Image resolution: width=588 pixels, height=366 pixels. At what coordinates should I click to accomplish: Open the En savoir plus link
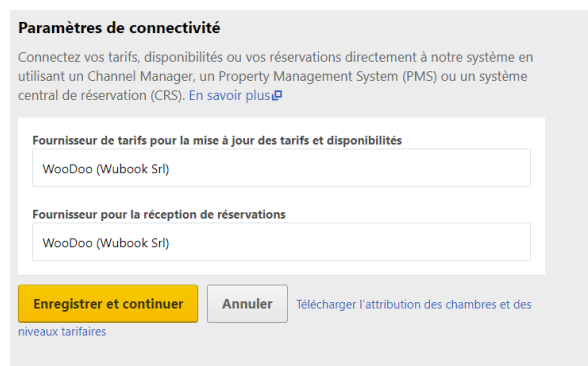(230, 96)
